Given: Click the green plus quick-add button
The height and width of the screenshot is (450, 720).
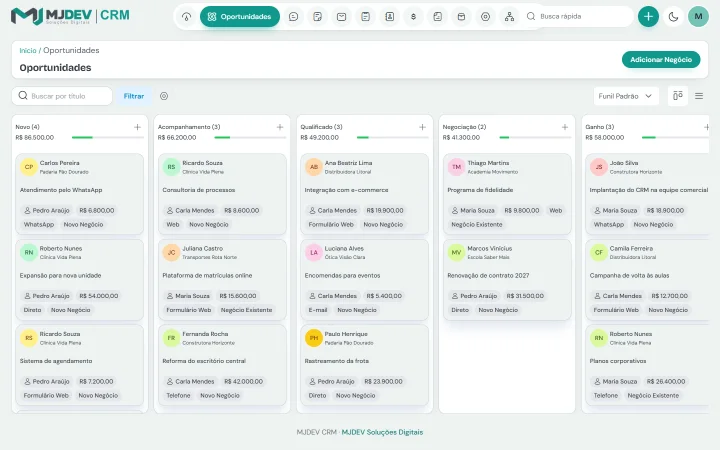Looking at the screenshot, I should click(x=648, y=17).
